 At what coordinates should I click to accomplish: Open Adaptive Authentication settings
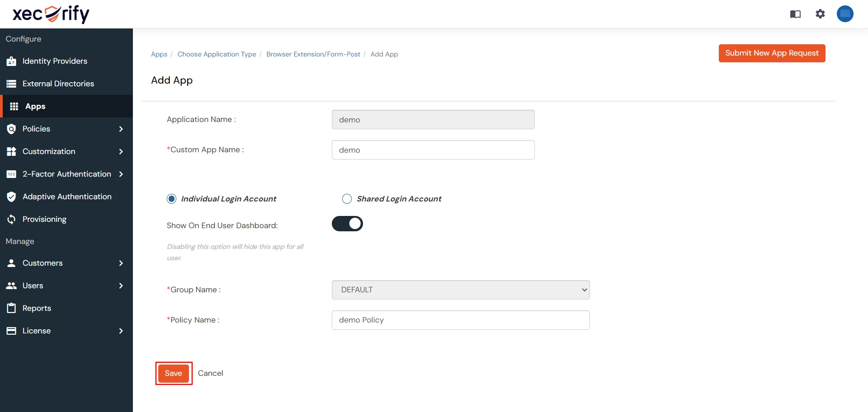pyautogui.click(x=67, y=197)
